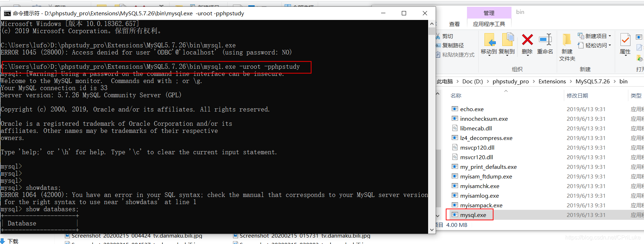Select the myisampack.exe file
The height and width of the screenshot is (244, 644).
(481, 205)
